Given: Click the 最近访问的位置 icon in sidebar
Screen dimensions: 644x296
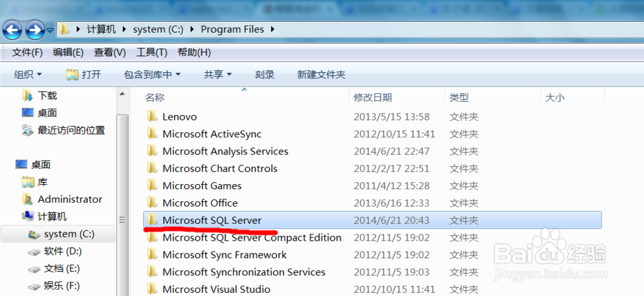Looking at the screenshot, I should [28, 130].
